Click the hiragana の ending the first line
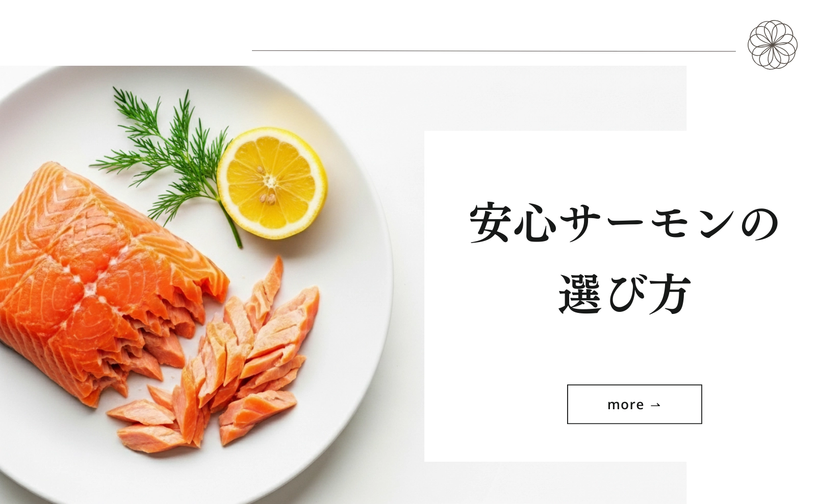Screen dimensions: 816x504 pyautogui.click(x=760, y=225)
